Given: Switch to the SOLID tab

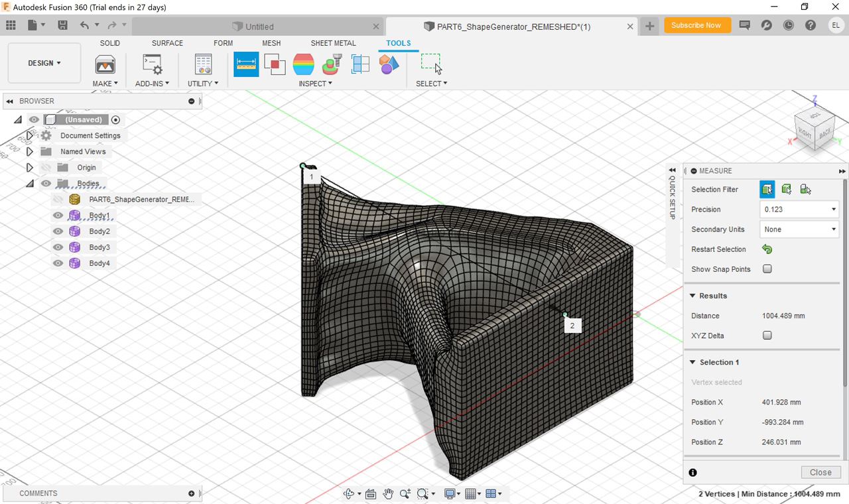Looking at the screenshot, I should tap(110, 43).
